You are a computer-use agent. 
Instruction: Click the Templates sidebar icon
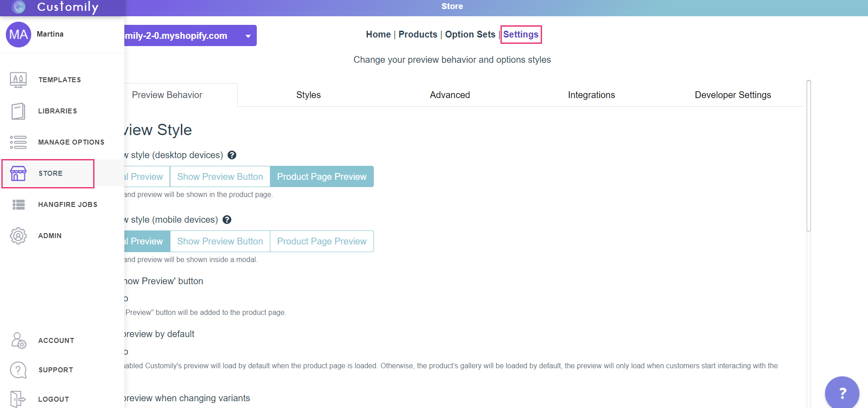coord(18,80)
